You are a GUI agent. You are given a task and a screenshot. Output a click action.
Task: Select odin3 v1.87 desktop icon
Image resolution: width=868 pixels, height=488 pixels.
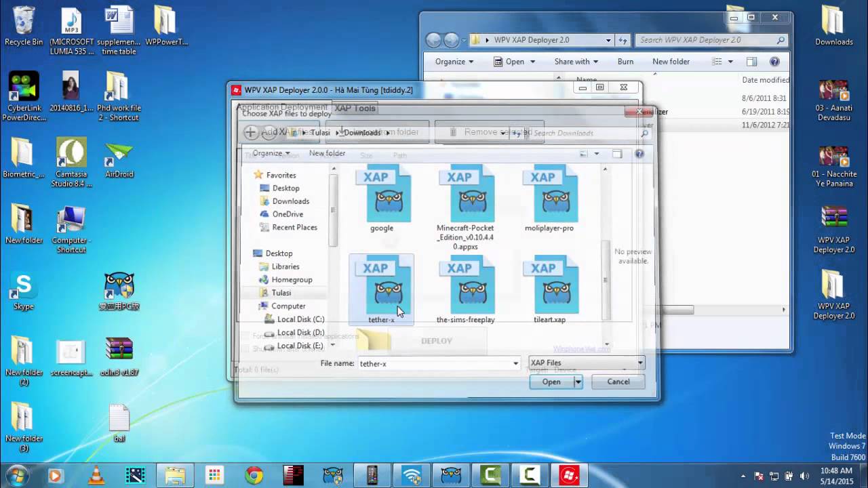point(119,357)
